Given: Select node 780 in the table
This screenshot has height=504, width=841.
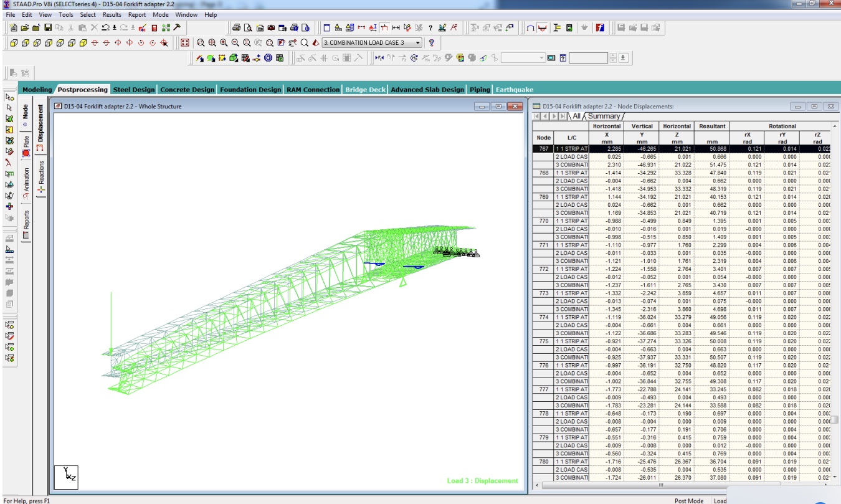Looking at the screenshot, I should coord(544,462).
